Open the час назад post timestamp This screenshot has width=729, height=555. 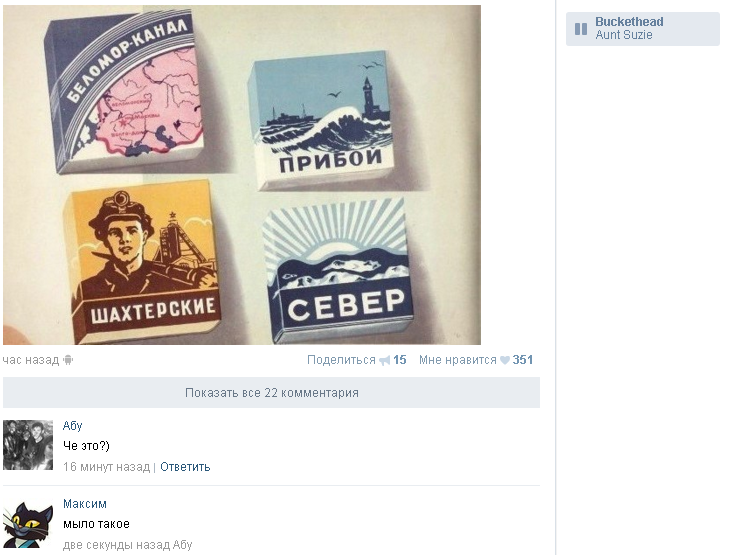(x=31, y=360)
